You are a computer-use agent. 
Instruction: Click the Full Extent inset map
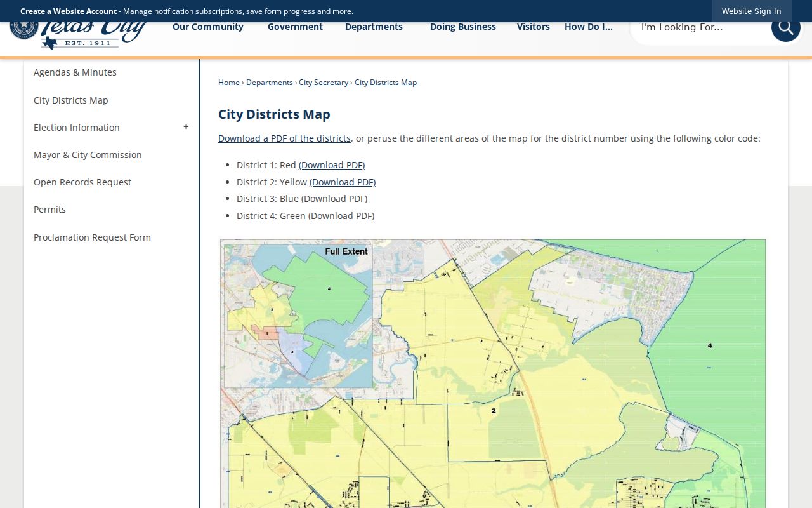298,316
